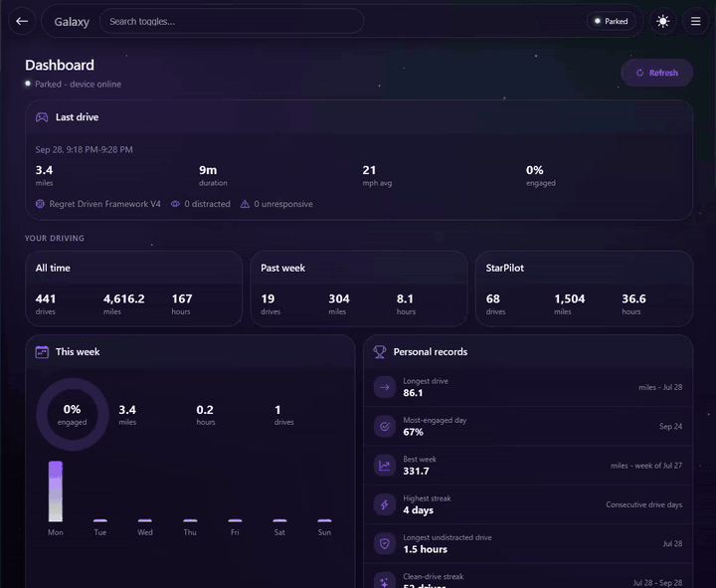Click the Fri bar in weekly chart
This screenshot has width=716, height=588.
[235, 520]
